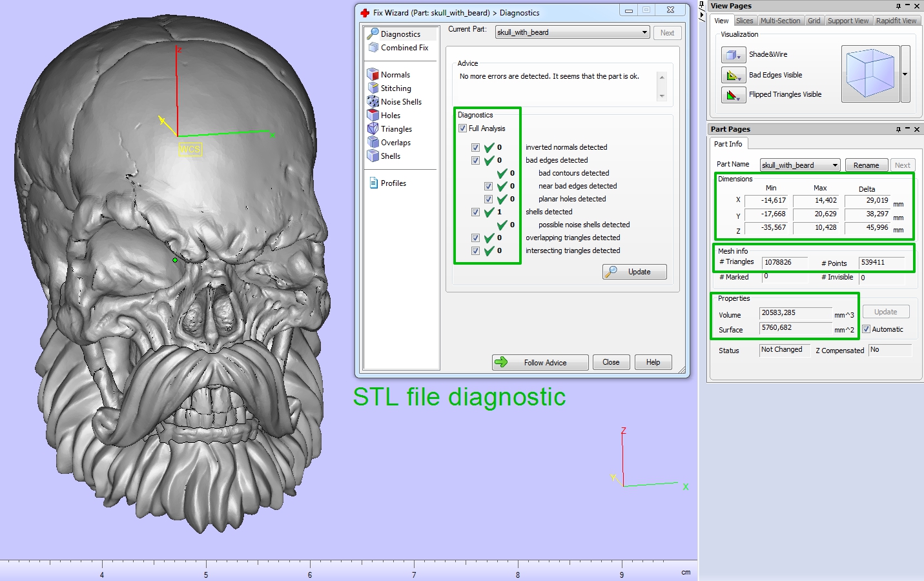Open the Normals fix page icon
This screenshot has width=924, height=581.
373,75
